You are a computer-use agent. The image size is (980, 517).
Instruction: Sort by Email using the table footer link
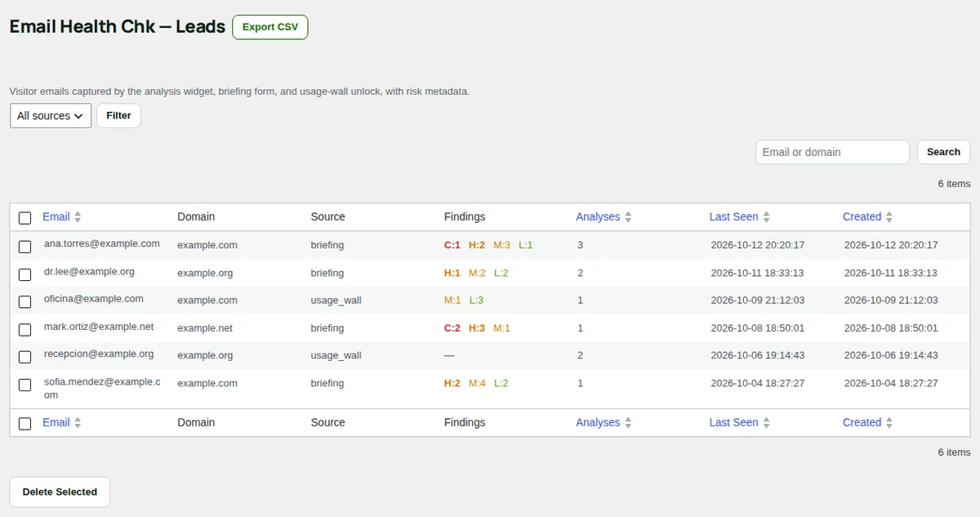tap(56, 422)
